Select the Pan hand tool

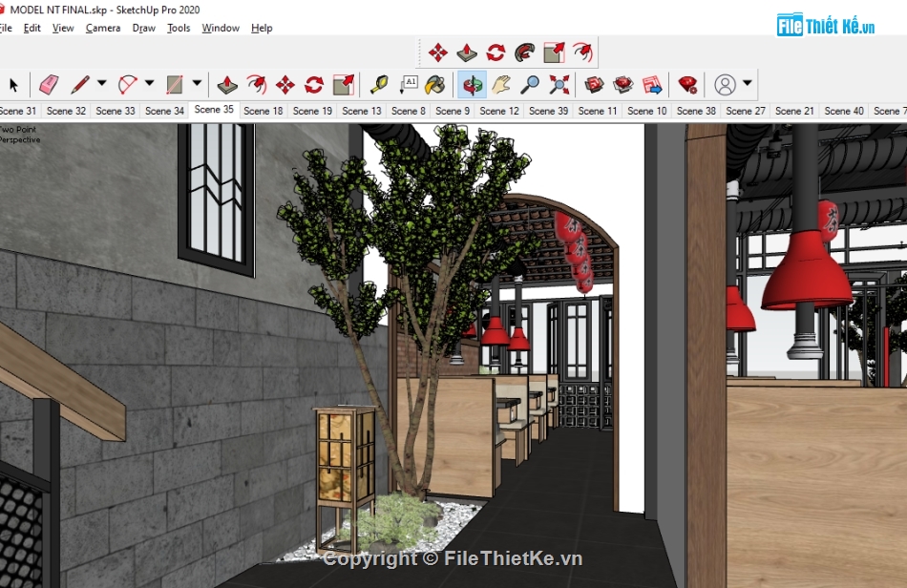(501, 85)
